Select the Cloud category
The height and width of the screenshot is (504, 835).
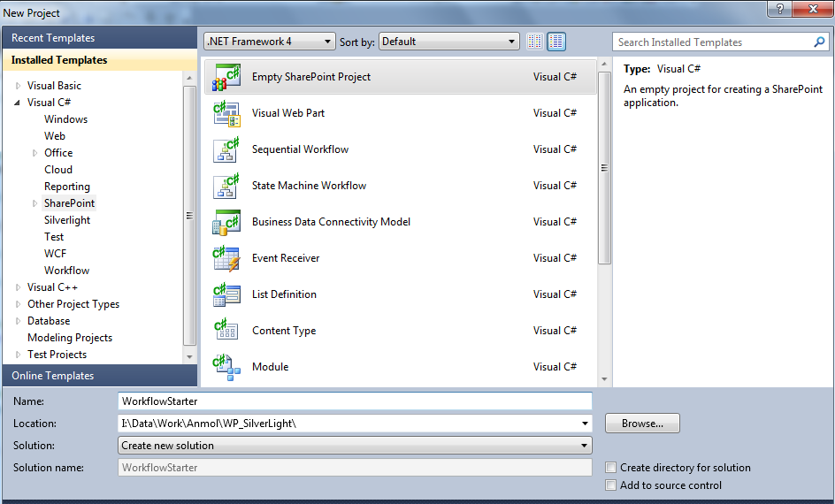(58, 170)
